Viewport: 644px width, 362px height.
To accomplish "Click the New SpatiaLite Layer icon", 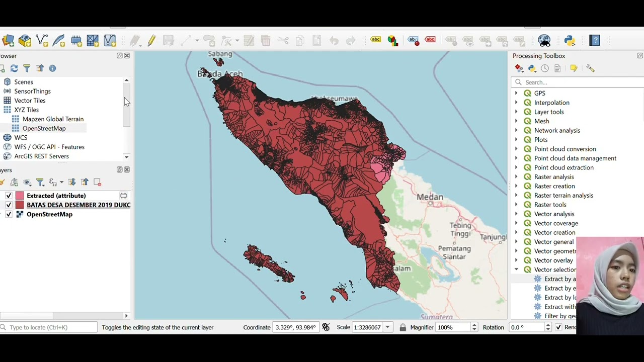I will [x=59, y=41].
